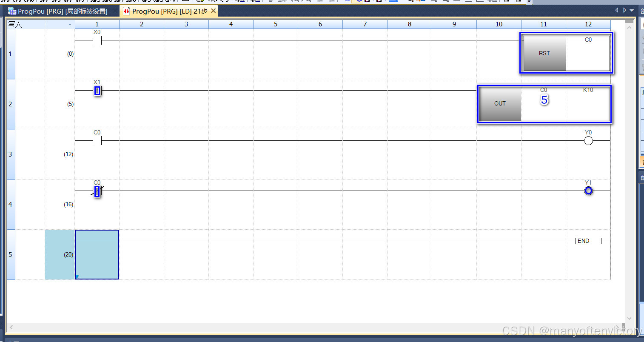Select column header 8
This screenshot has width=644, height=342.
coord(410,24)
